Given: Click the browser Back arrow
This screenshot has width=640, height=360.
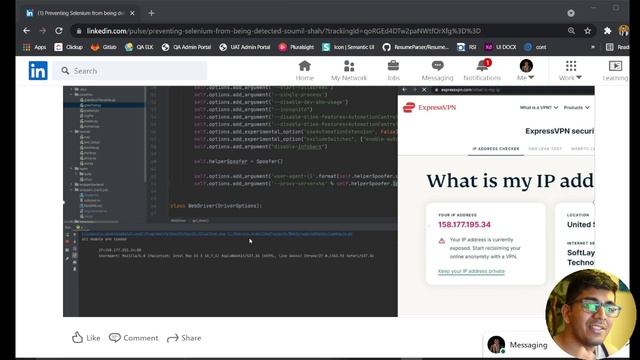Looking at the screenshot, I should coord(27,31).
